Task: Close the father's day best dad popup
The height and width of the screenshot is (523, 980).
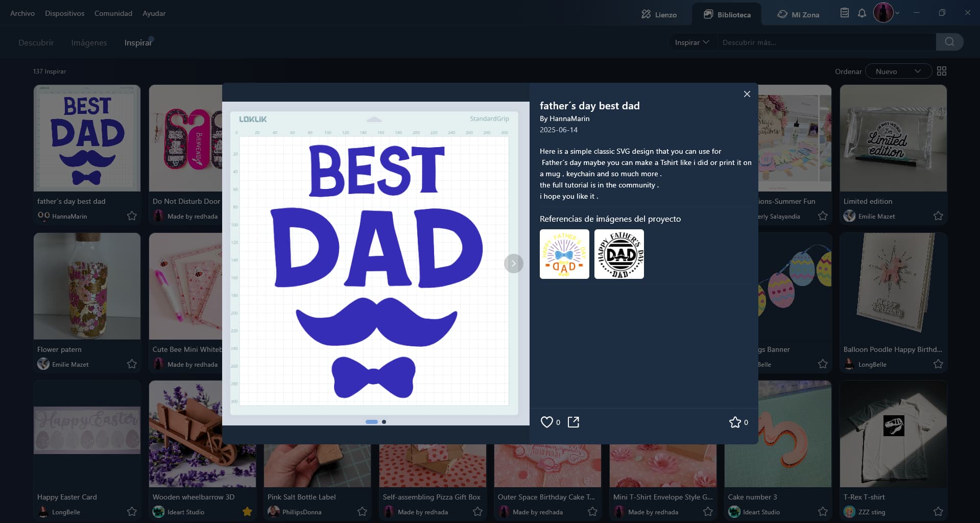Action: (x=747, y=94)
